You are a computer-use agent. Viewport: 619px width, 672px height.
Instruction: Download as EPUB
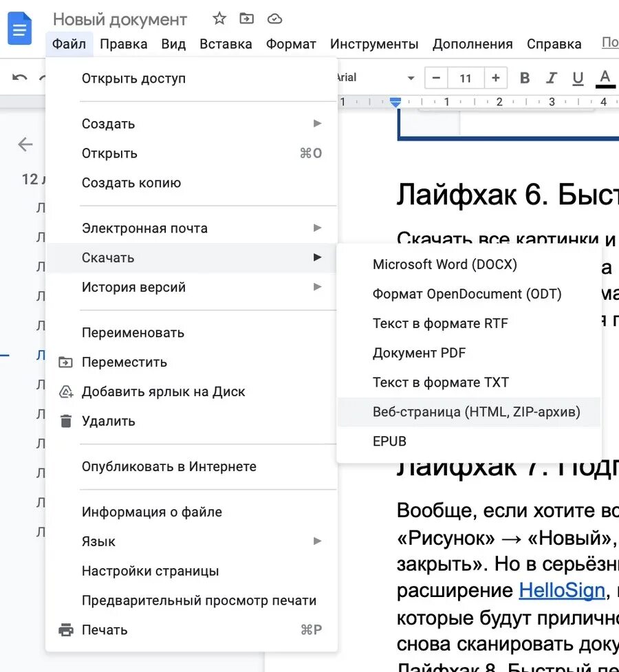(x=469, y=441)
